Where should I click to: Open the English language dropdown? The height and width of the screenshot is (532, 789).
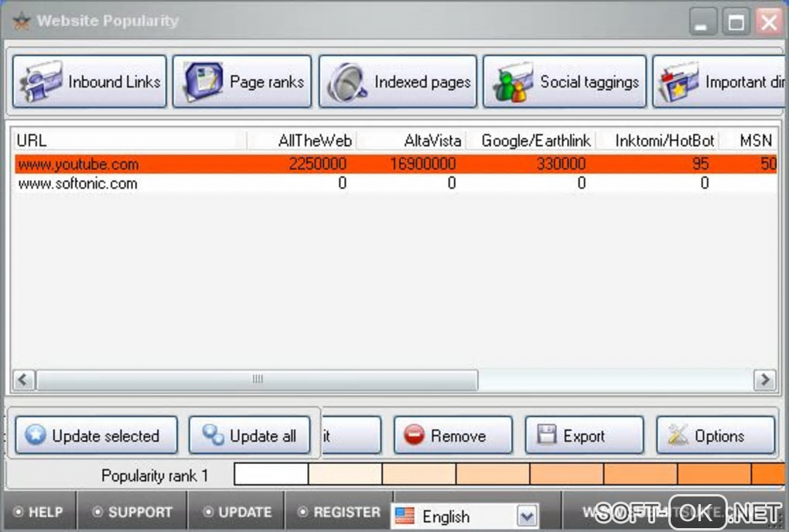point(466,517)
